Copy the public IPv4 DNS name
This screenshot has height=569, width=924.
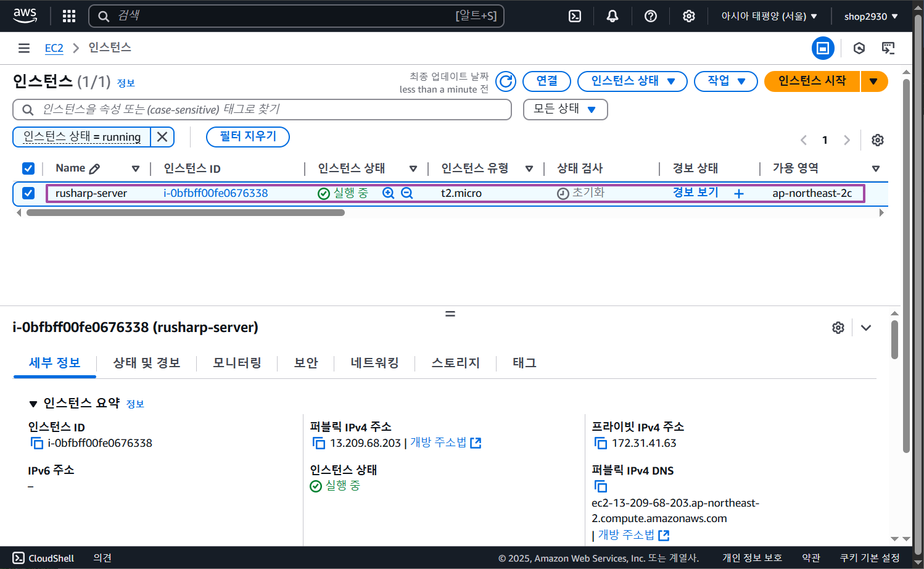[x=601, y=486]
